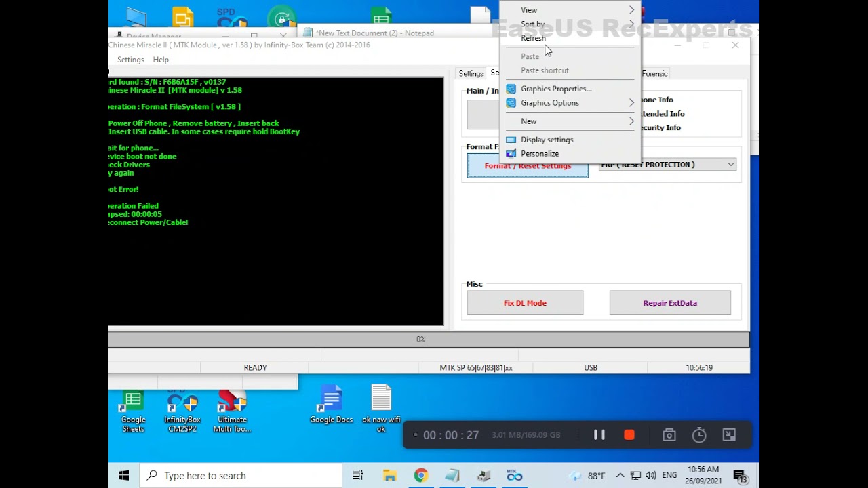868x488 pixels.
Task: Click the READY status bar entry
Action: tap(255, 367)
